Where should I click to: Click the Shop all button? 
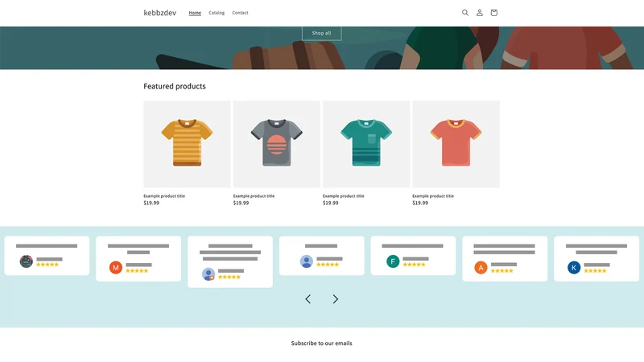321,33
